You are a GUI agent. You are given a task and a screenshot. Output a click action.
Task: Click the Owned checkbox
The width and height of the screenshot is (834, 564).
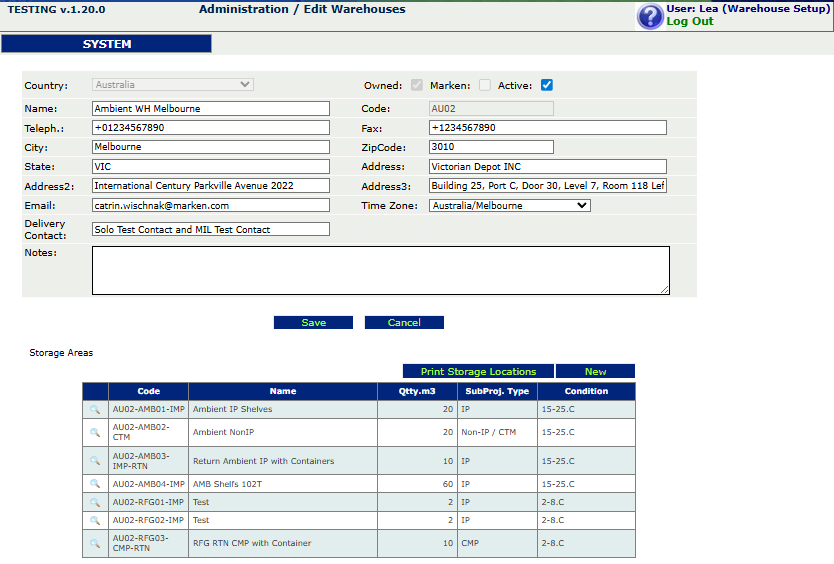tap(417, 85)
